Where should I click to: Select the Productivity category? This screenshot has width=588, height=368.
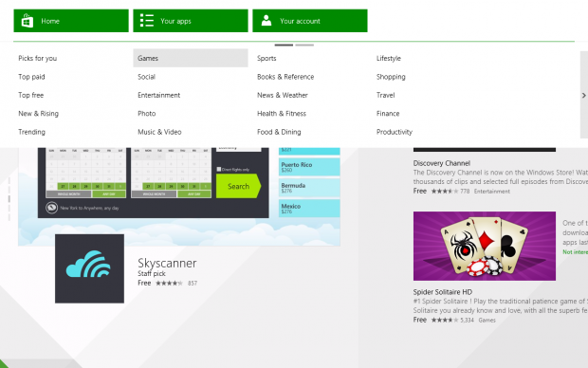[395, 132]
